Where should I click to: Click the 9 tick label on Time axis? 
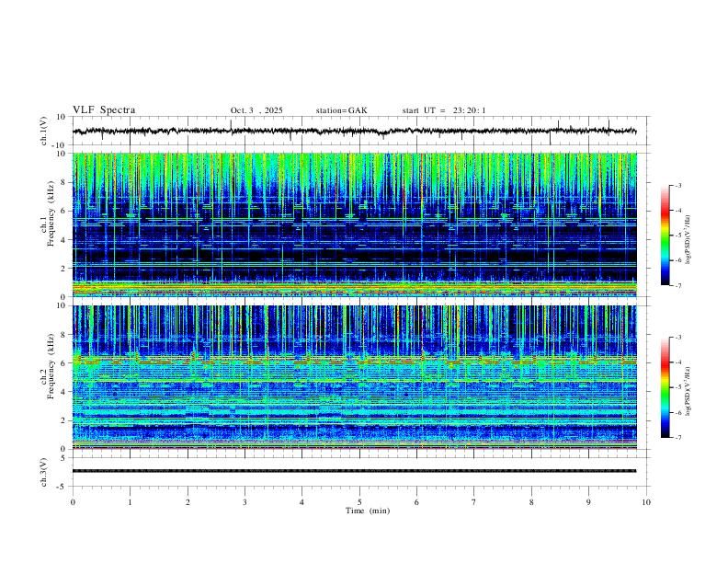588,502
